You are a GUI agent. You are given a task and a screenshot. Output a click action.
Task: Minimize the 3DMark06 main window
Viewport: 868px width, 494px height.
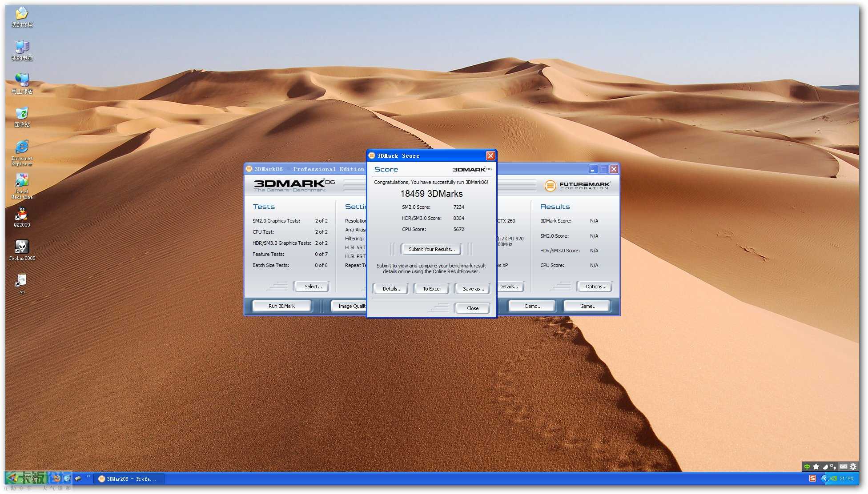tap(593, 169)
